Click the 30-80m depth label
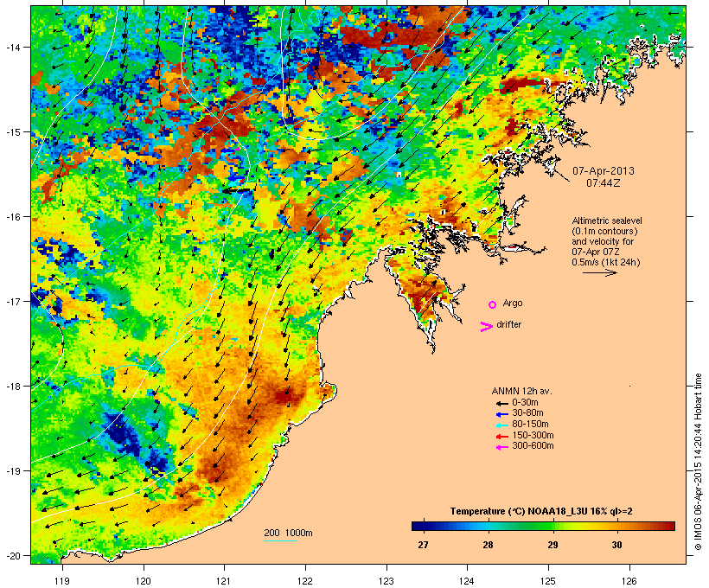This screenshot has width=709, height=588. [x=527, y=413]
